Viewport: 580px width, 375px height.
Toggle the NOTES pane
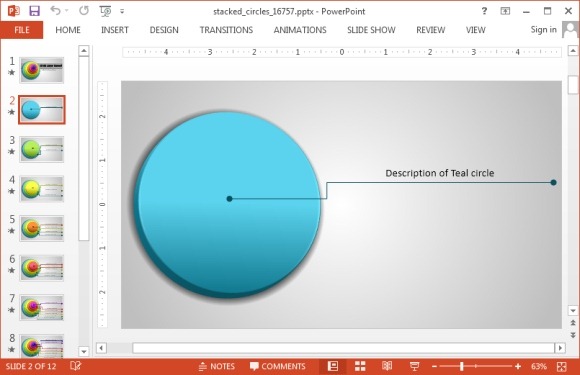pyautogui.click(x=217, y=366)
